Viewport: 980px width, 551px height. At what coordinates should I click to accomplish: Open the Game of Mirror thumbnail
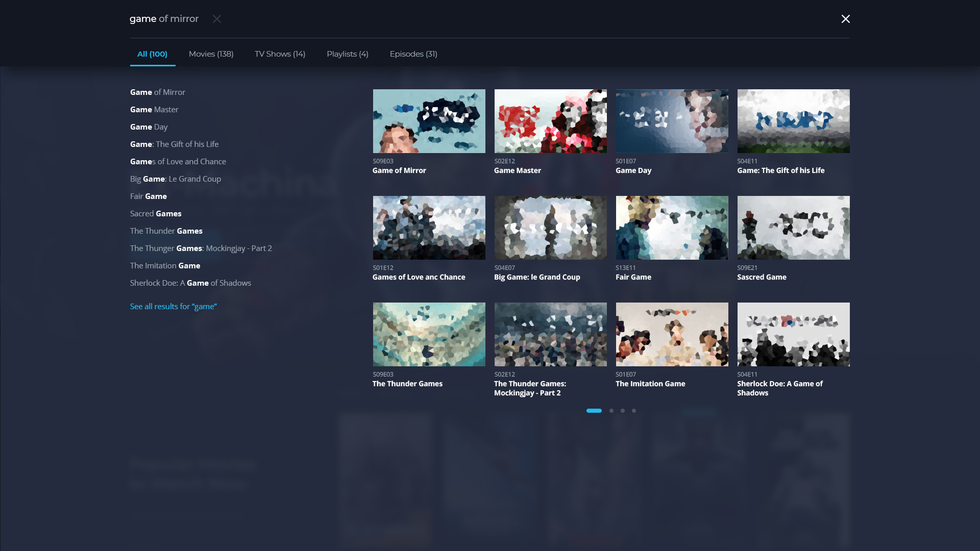point(429,121)
